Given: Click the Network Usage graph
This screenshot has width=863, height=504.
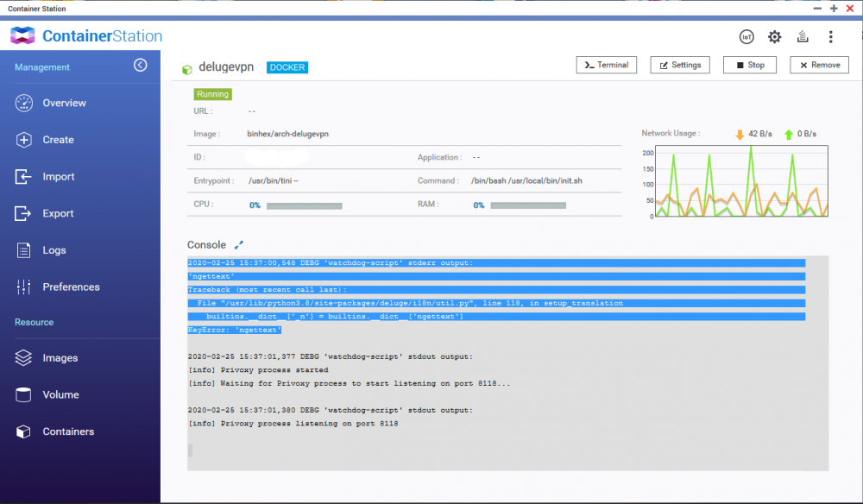Looking at the screenshot, I should (741, 181).
